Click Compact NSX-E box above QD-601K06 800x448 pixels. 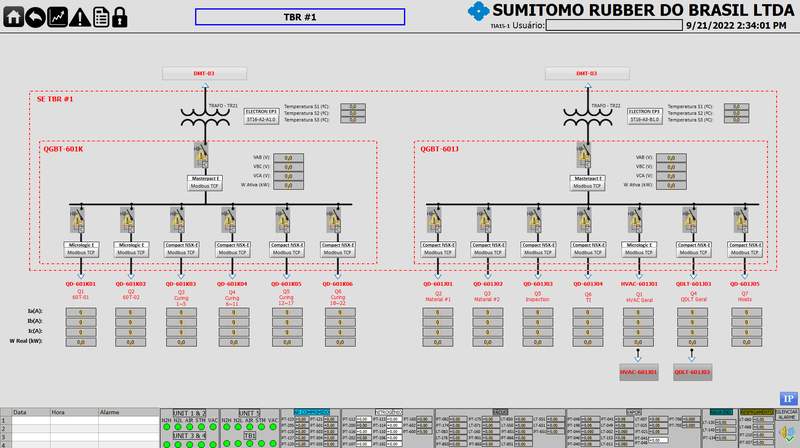point(337,248)
